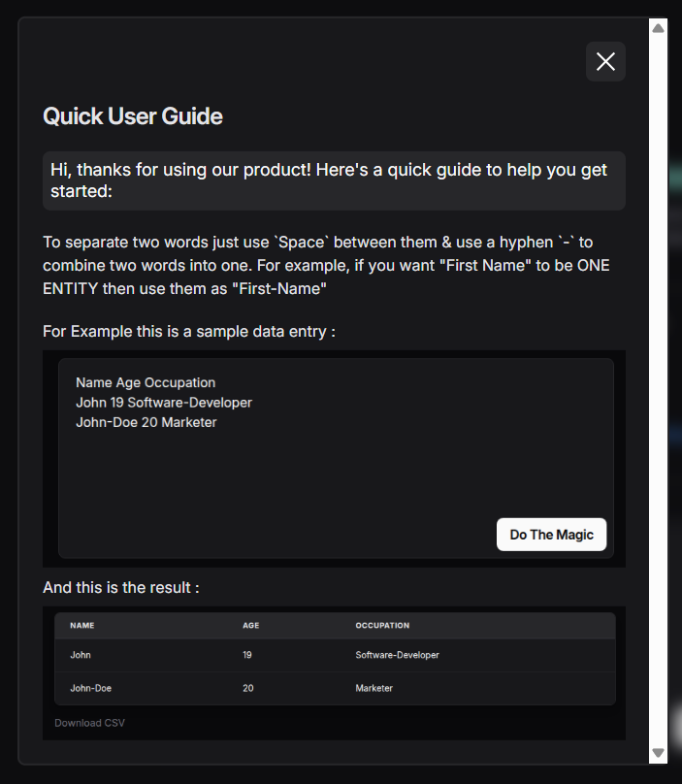This screenshot has height=784, width=682.
Task: Select the NAME column header
Action: pos(82,626)
